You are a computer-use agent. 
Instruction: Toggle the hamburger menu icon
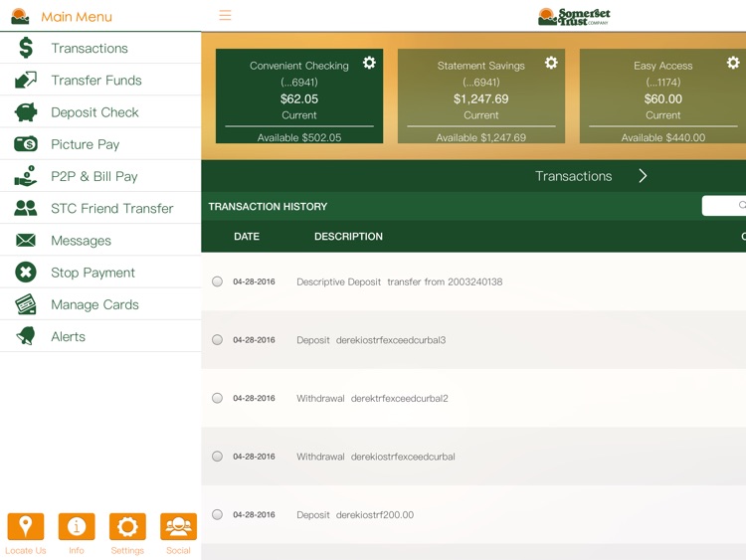225,15
